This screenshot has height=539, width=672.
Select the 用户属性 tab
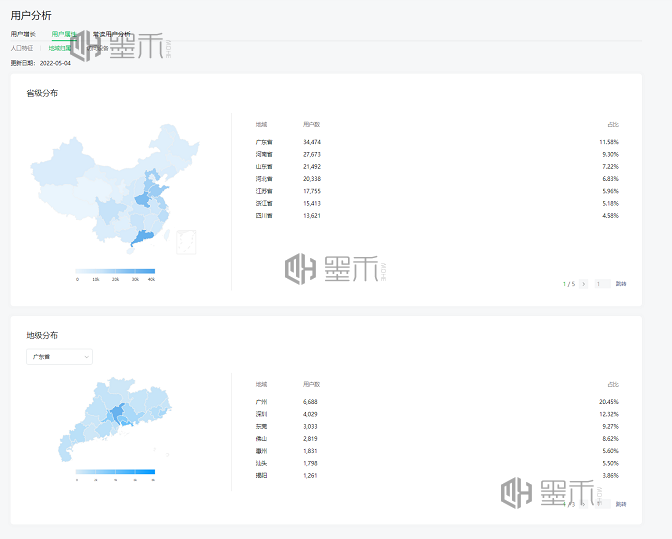[x=64, y=34]
